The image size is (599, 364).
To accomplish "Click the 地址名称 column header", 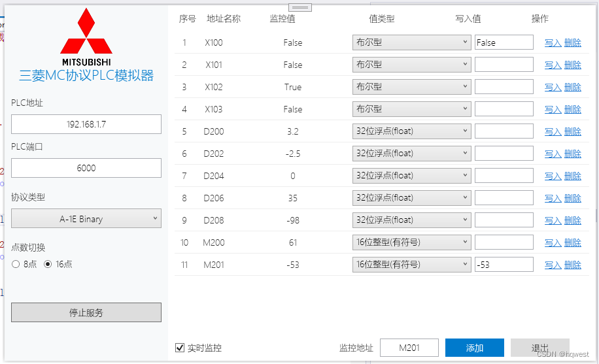I will [x=224, y=18].
